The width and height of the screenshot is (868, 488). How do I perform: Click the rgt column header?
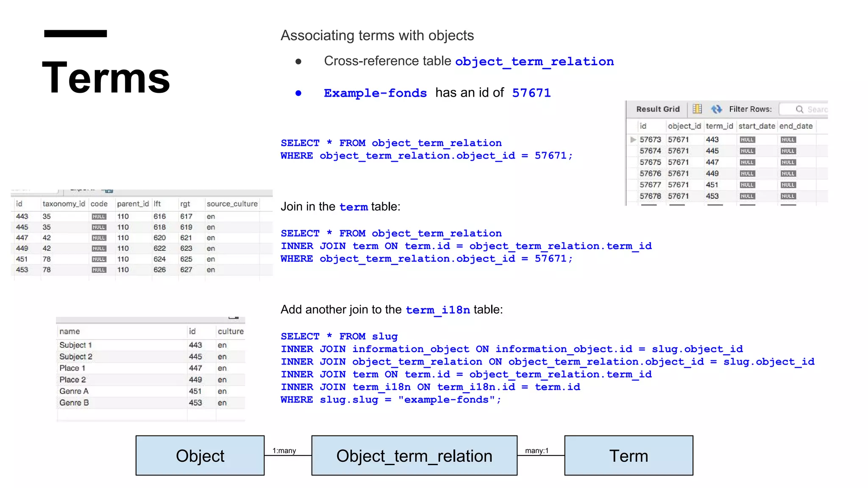[185, 204]
